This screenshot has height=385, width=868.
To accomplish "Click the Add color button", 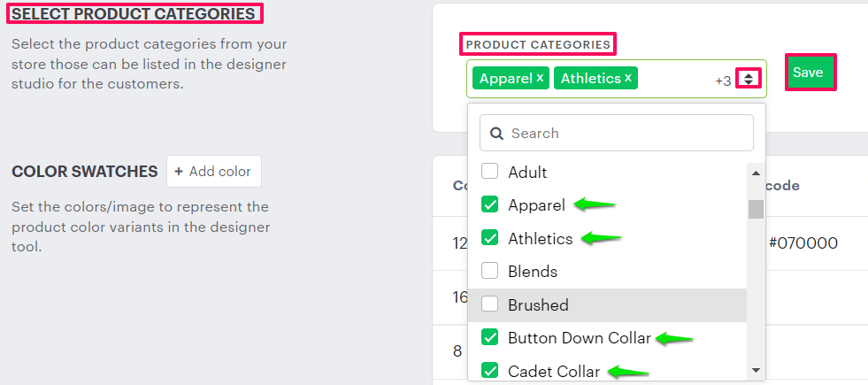I will (213, 172).
